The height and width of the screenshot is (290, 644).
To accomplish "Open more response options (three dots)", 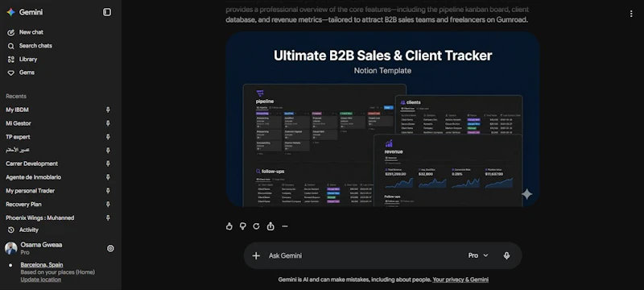I will click(x=285, y=226).
